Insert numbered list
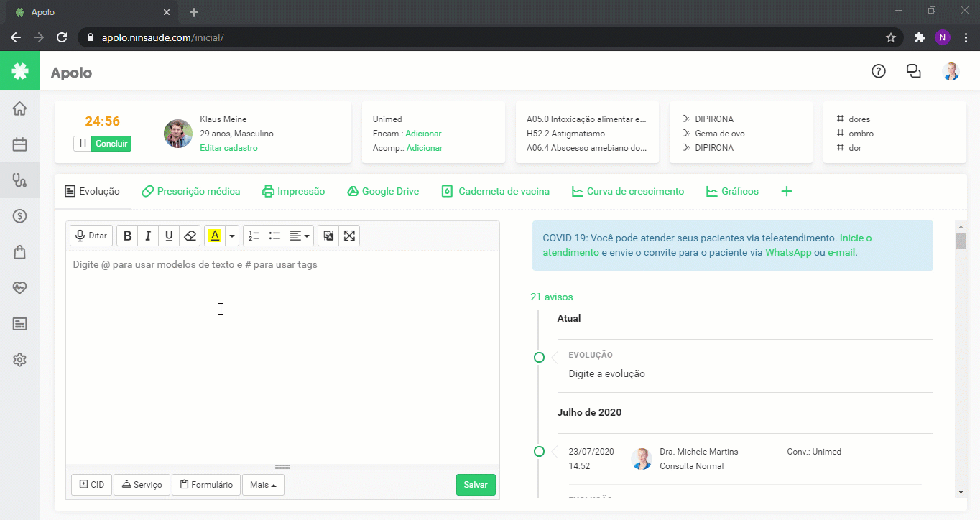The width and height of the screenshot is (980, 520). 254,236
